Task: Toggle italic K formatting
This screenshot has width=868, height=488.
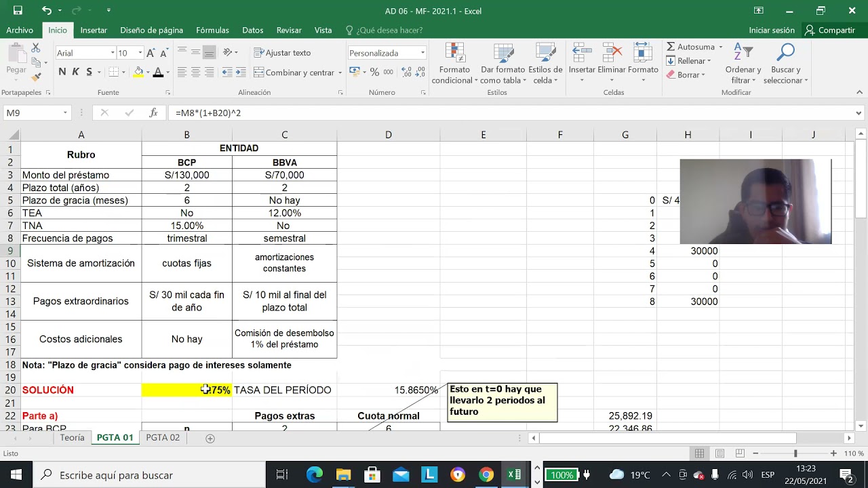Action: pos(76,72)
